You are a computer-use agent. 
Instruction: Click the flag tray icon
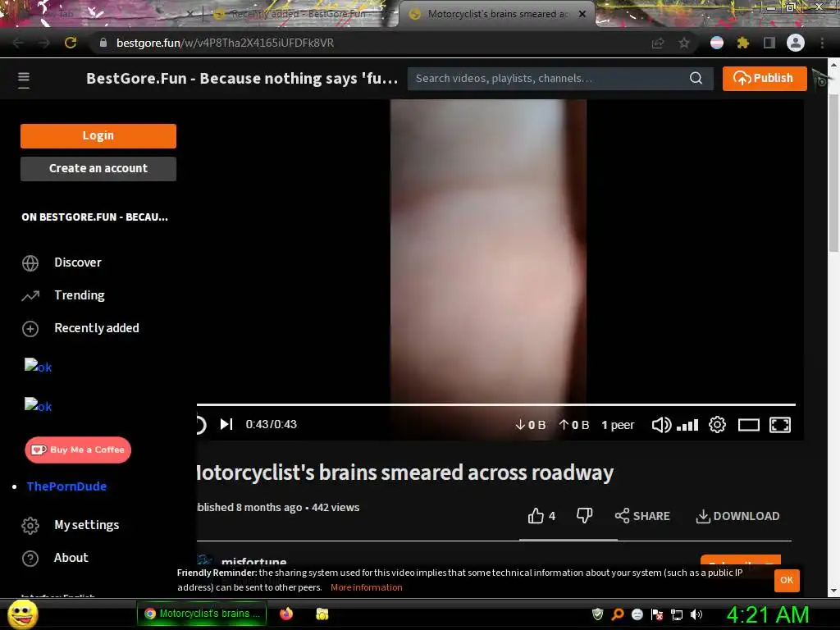click(x=657, y=614)
